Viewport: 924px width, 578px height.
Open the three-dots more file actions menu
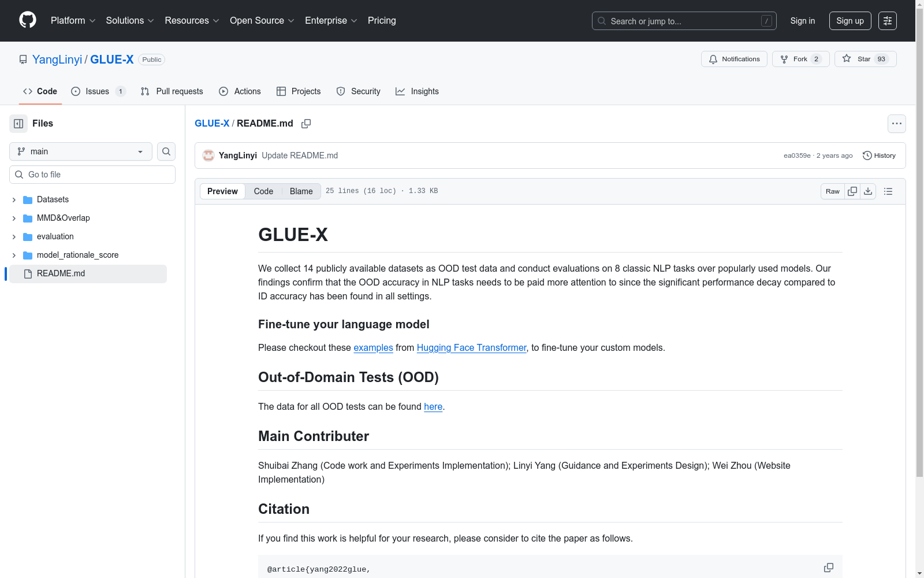click(x=897, y=124)
